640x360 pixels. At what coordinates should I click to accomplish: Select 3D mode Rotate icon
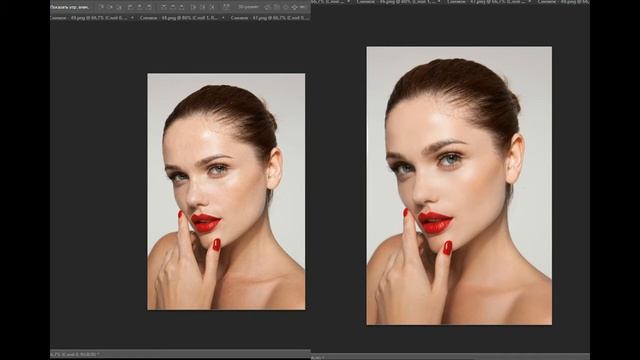coord(267,7)
